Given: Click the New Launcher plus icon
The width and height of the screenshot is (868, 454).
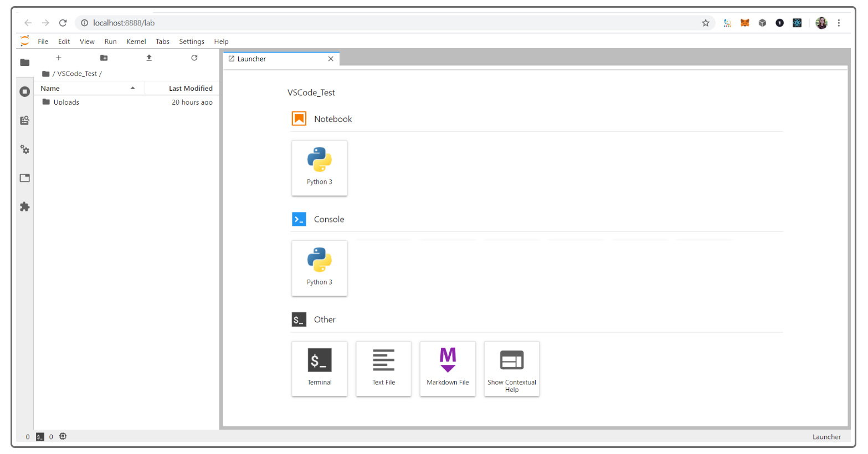Looking at the screenshot, I should (x=59, y=58).
